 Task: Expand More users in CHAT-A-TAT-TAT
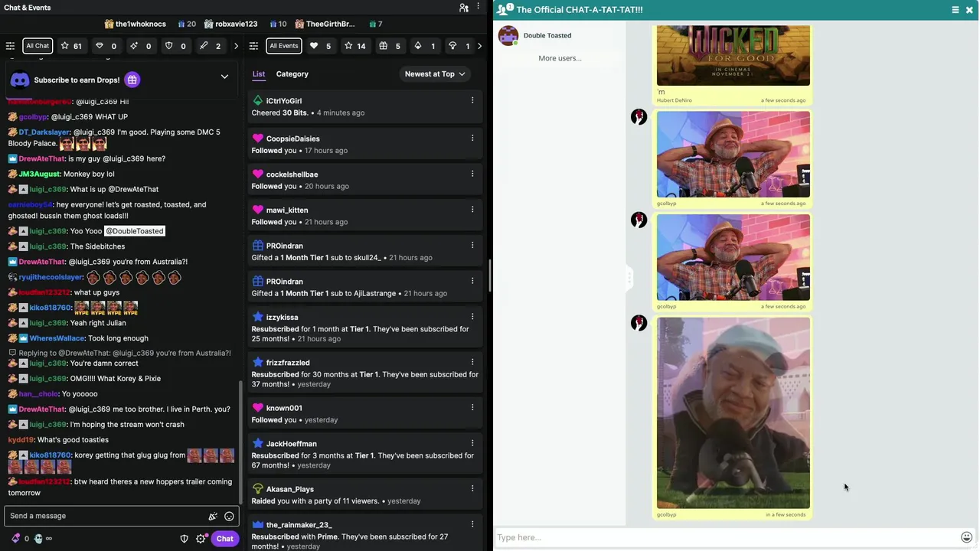pyautogui.click(x=560, y=58)
